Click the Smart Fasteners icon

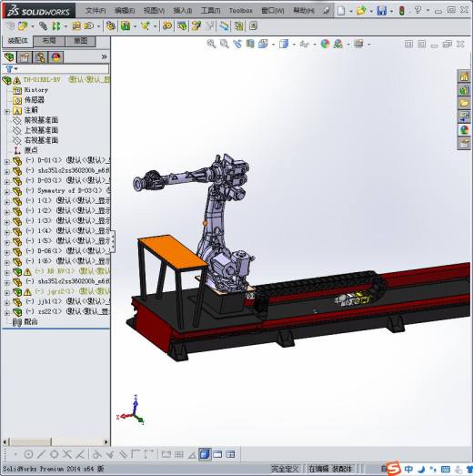[x=75, y=26]
